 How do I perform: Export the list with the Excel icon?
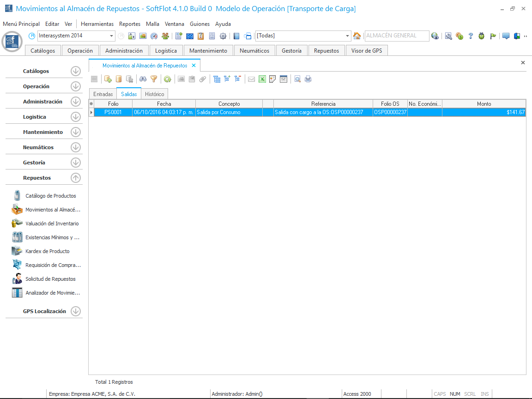(x=262, y=79)
